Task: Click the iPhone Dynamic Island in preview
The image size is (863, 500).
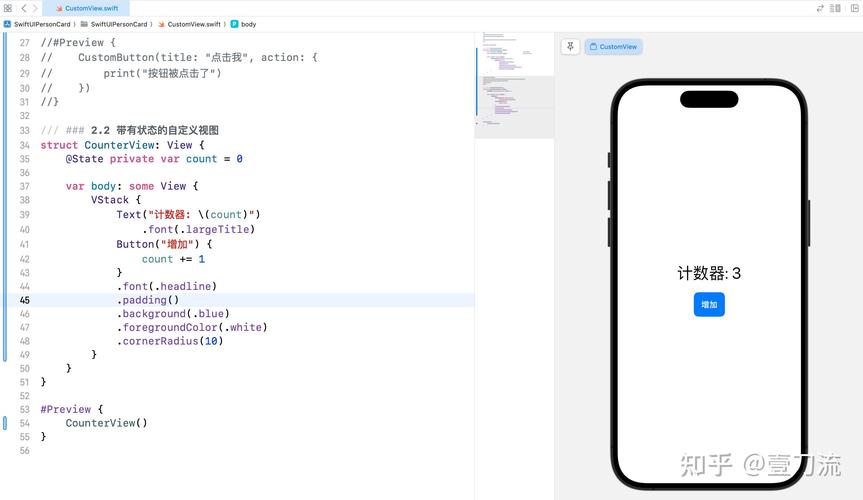Action: click(709, 99)
